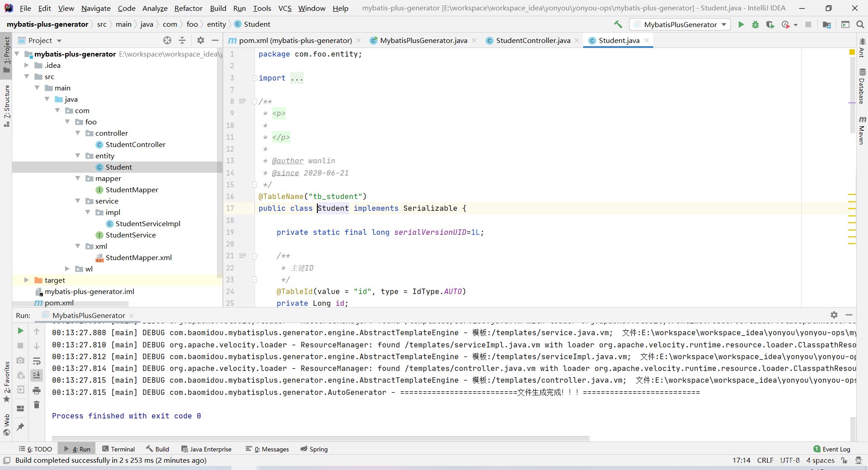Screen dimensions: 868x470
Task: Expand the wl package
Action: (x=67, y=269)
